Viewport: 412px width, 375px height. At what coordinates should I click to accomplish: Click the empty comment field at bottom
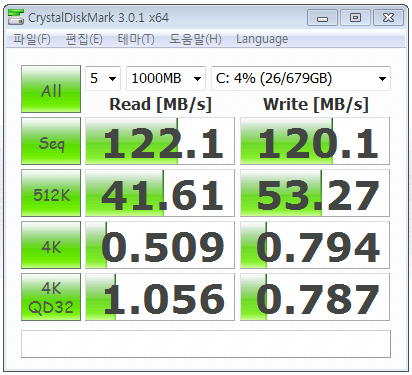pos(206,344)
